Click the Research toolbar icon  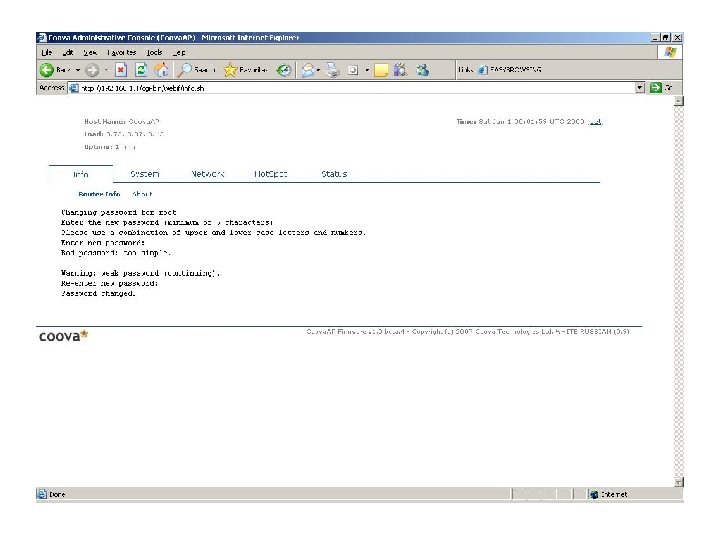(x=400, y=70)
